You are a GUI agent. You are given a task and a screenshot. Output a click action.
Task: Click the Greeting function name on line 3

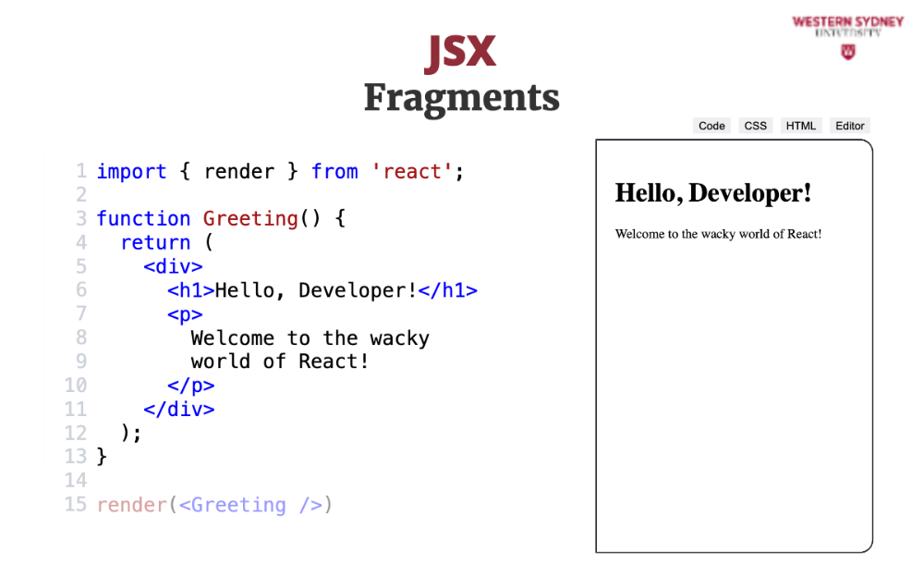(x=250, y=219)
